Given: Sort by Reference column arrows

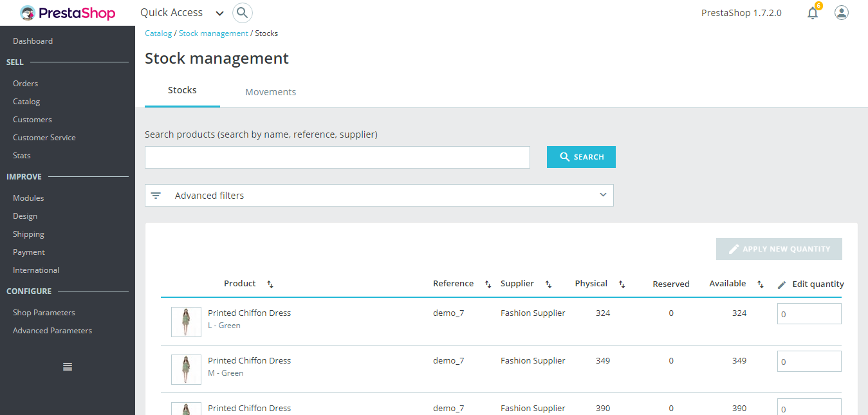Looking at the screenshot, I should pyautogui.click(x=488, y=284).
